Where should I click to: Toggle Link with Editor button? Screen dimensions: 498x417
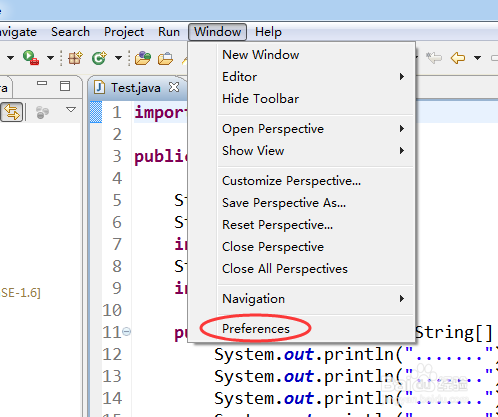[12, 112]
